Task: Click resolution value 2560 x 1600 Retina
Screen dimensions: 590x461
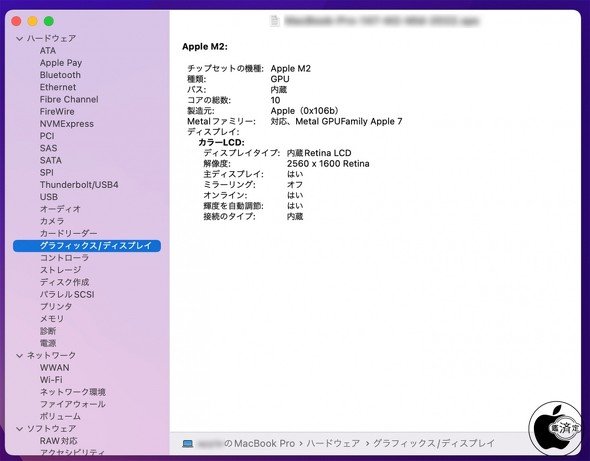Action: 328,164
